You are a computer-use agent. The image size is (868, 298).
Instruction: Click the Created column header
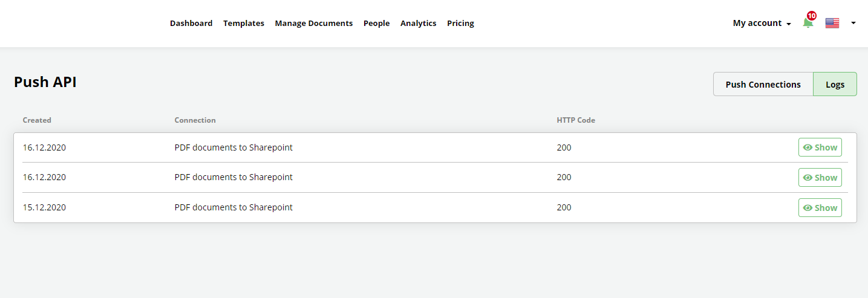[37, 120]
